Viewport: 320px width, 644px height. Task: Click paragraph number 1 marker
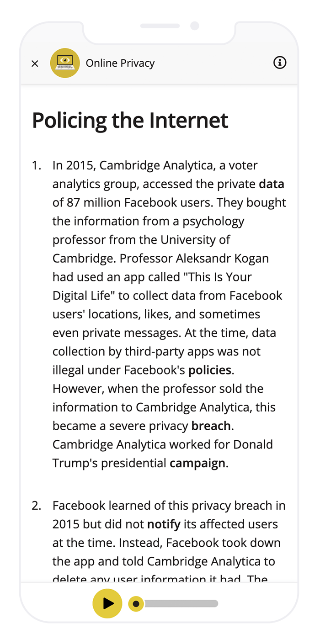pos(37,165)
